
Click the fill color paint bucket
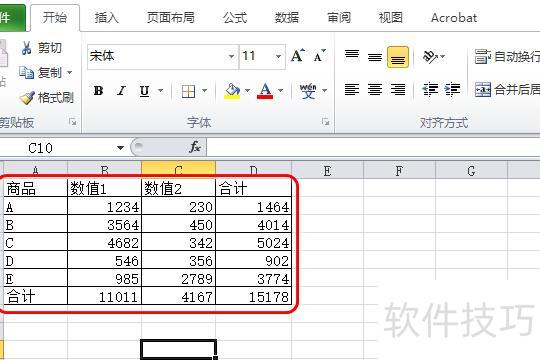tap(232, 91)
